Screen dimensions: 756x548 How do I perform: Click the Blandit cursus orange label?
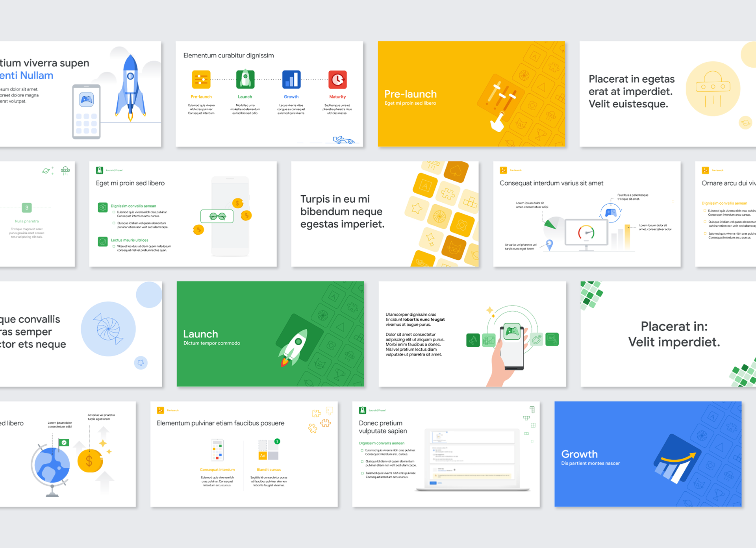click(269, 470)
